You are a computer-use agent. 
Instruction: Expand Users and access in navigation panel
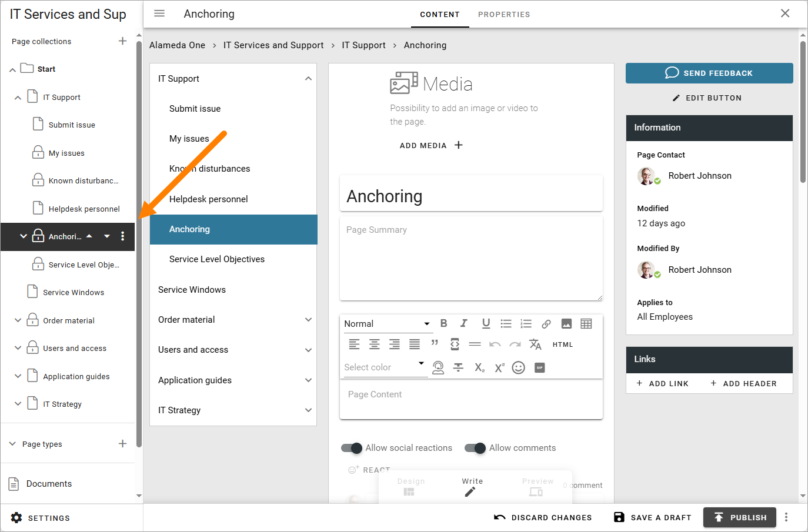(308, 350)
